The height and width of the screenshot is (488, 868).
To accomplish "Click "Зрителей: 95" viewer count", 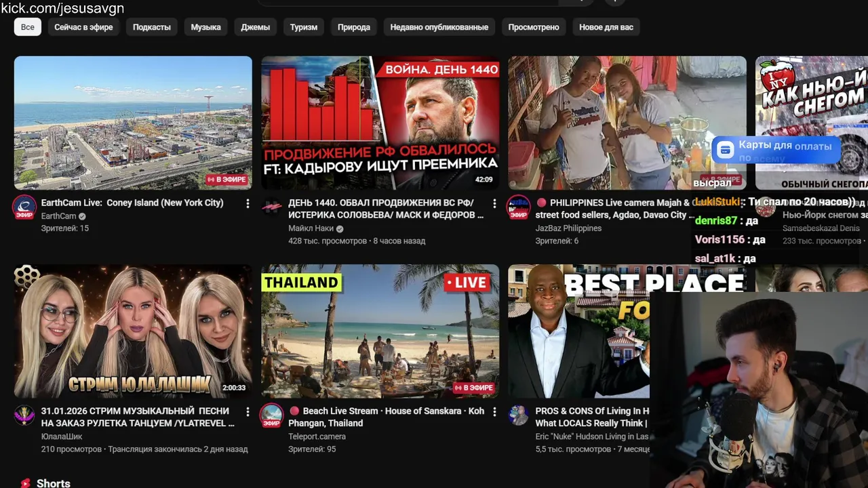I will [x=312, y=449].
